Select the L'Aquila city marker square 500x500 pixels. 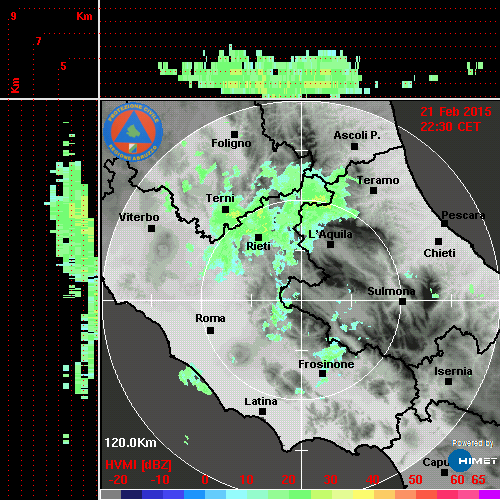click(x=330, y=245)
